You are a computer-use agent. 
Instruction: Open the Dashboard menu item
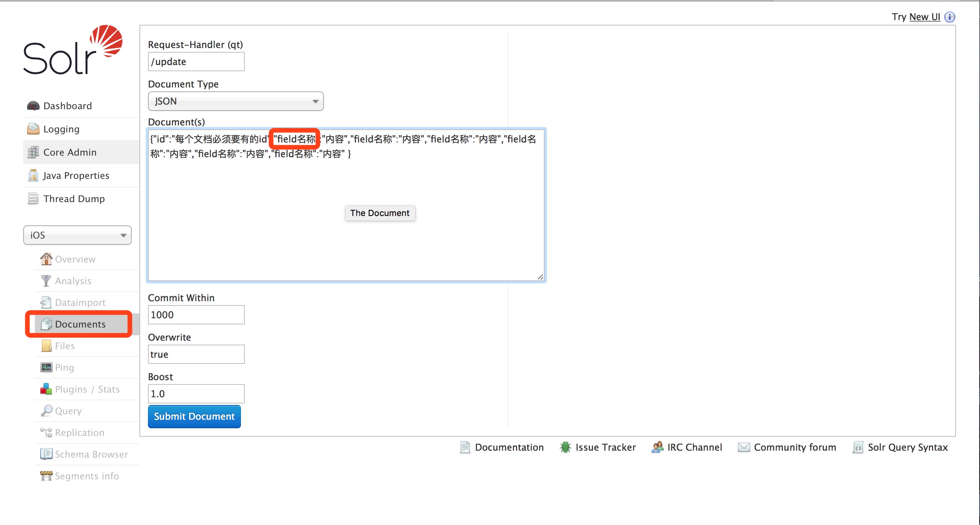coord(81,106)
